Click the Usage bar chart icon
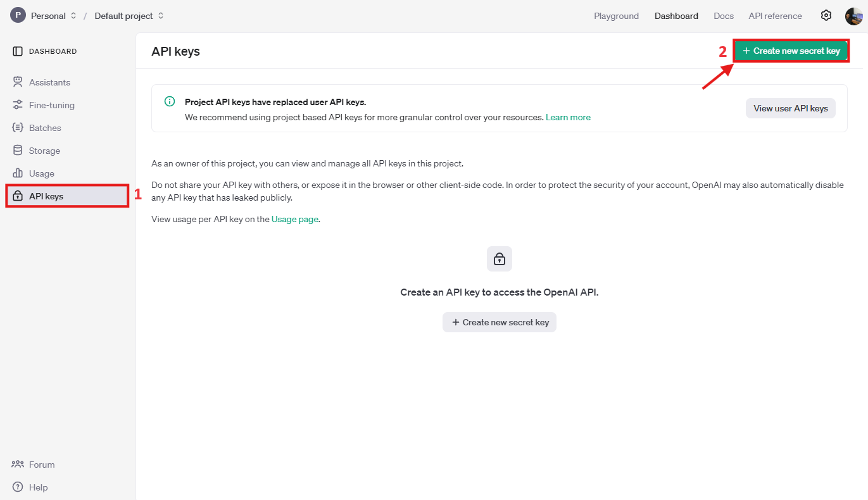 tap(18, 173)
